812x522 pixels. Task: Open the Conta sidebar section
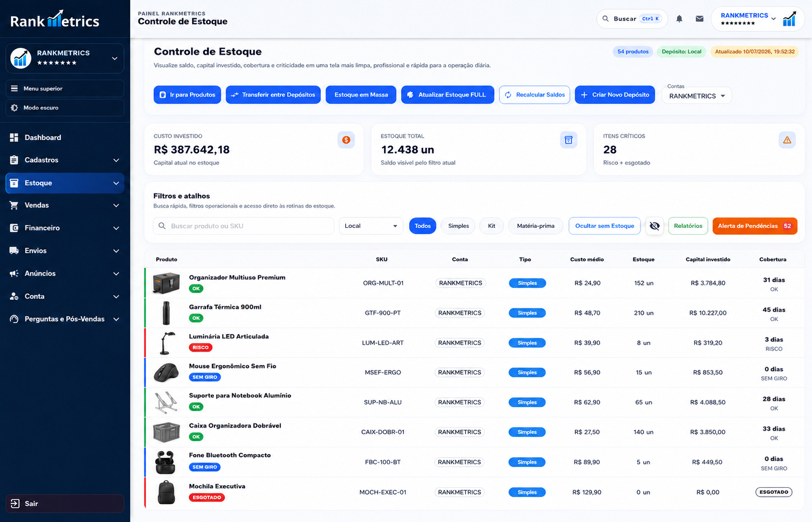(x=65, y=296)
